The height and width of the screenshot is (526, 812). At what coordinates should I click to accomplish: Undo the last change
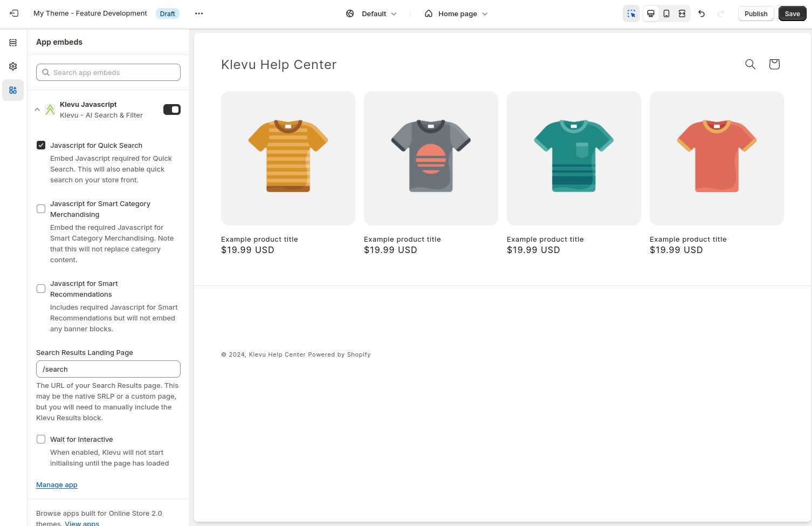pyautogui.click(x=701, y=13)
